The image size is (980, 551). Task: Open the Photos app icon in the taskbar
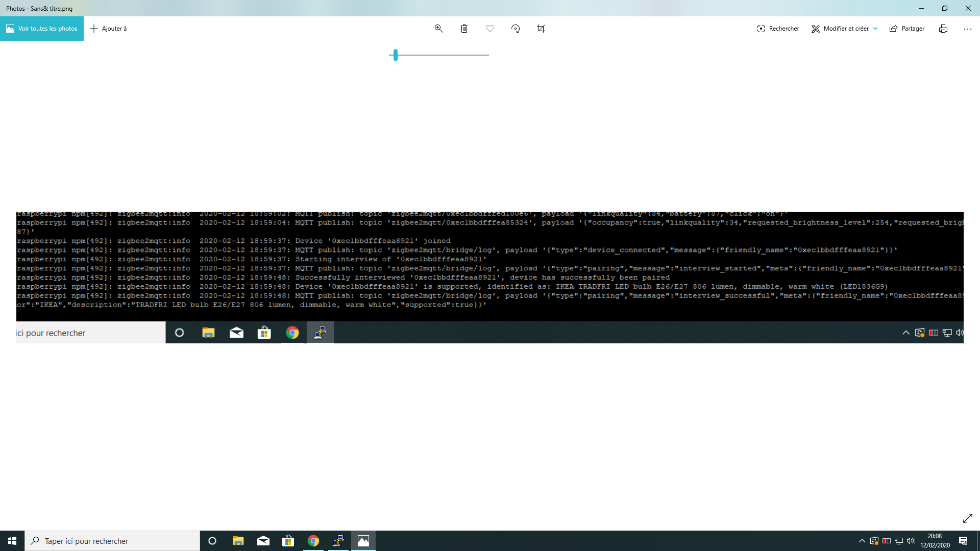pyautogui.click(x=363, y=540)
